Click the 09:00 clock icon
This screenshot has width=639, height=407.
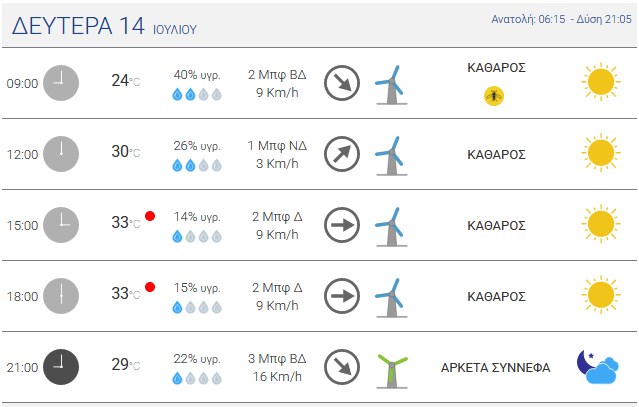(x=61, y=83)
